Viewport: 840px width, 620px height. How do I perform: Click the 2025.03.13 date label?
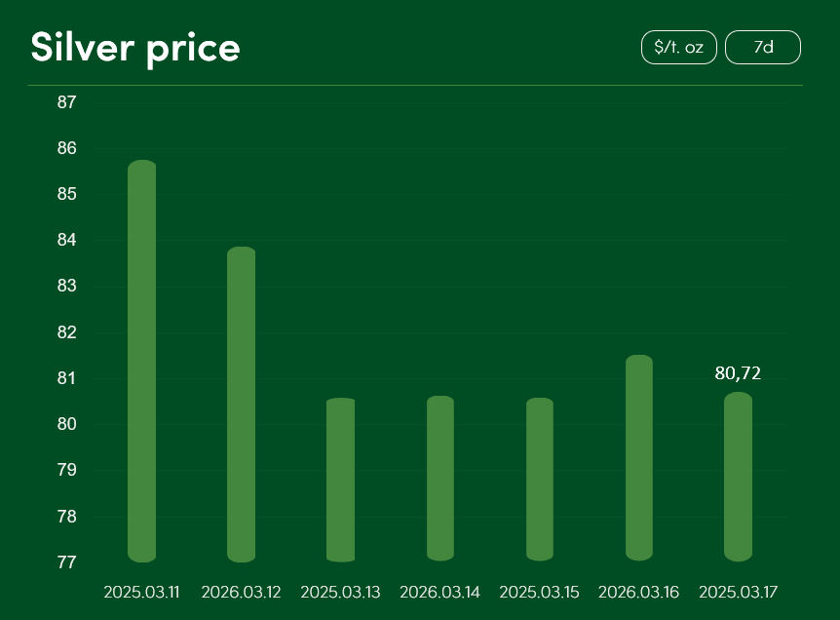[x=340, y=592]
